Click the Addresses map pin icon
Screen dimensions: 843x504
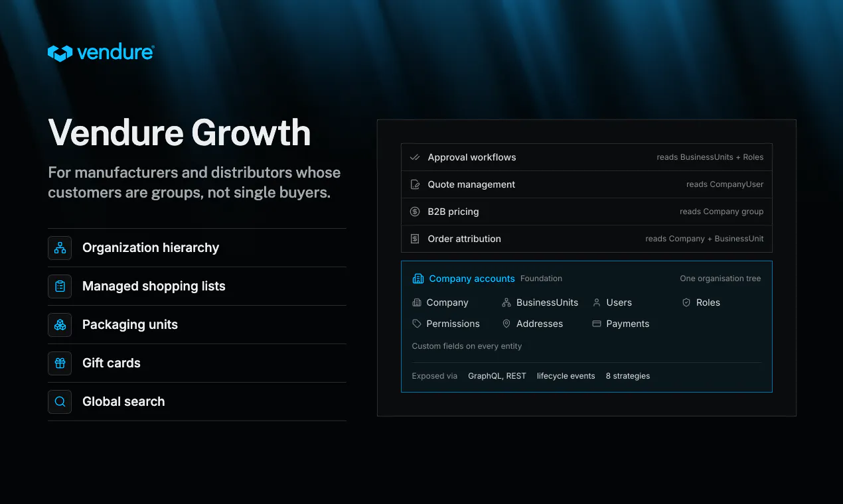(x=506, y=324)
